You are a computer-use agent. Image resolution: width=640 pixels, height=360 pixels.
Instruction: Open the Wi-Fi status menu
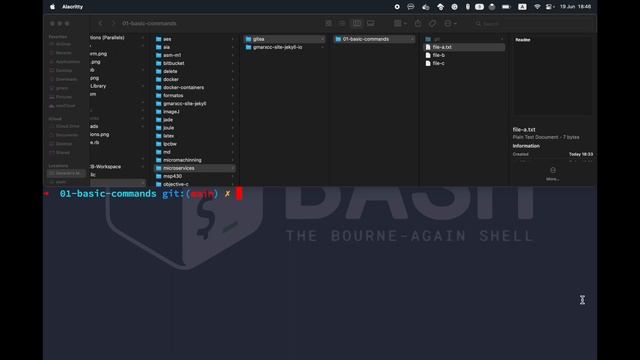click(537, 7)
